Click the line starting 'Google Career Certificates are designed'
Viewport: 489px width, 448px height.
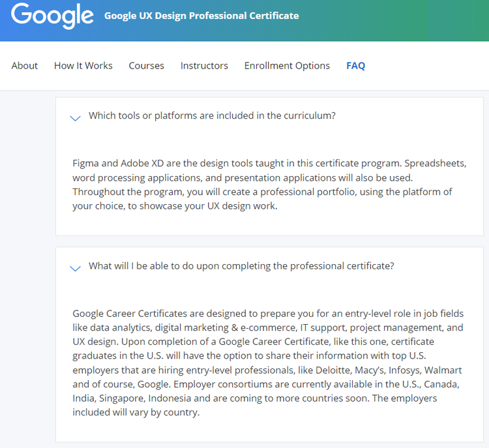(268, 313)
